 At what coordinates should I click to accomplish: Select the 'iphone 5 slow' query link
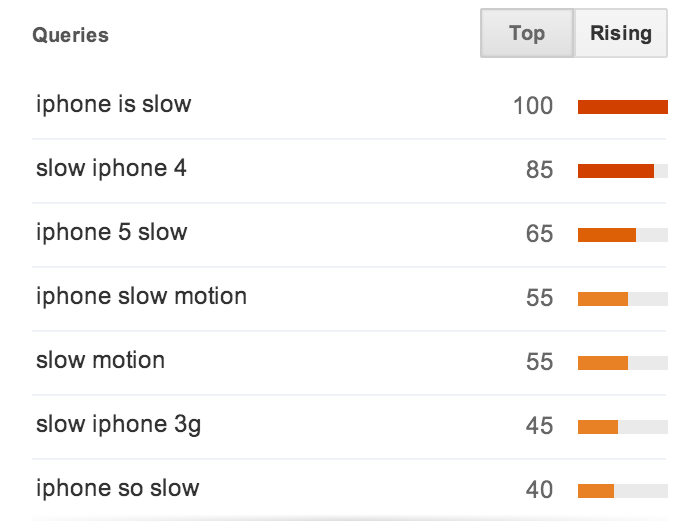tap(112, 233)
